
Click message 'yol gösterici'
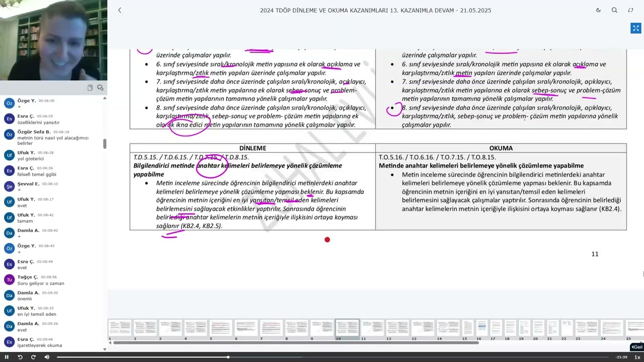(31, 158)
